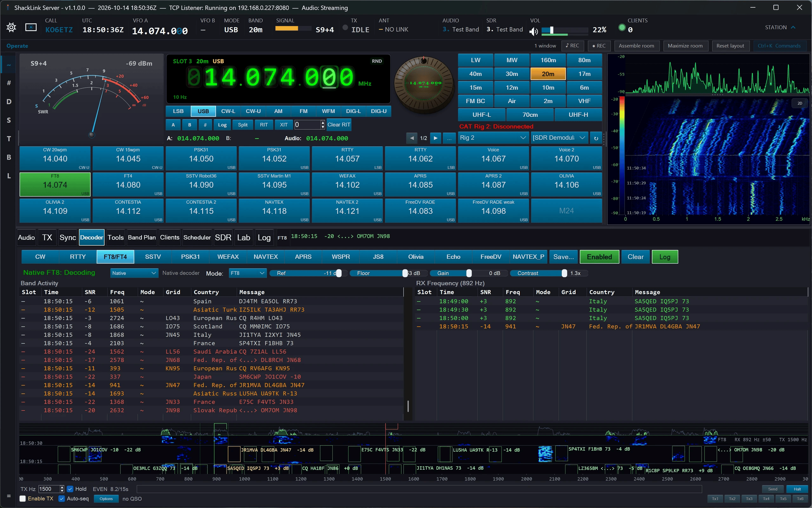The width and height of the screenshot is (812, 508).
Task: Select the 'T' item in the left sidebar
Action: 9,139
